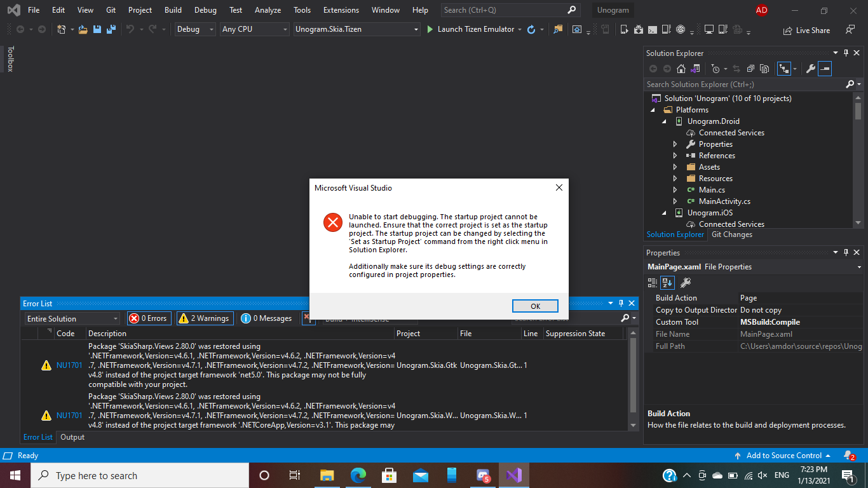Click the first NU1701 warning code link
Screen dimensions: 868x488
pyautogui.click(x=69, y=365)
